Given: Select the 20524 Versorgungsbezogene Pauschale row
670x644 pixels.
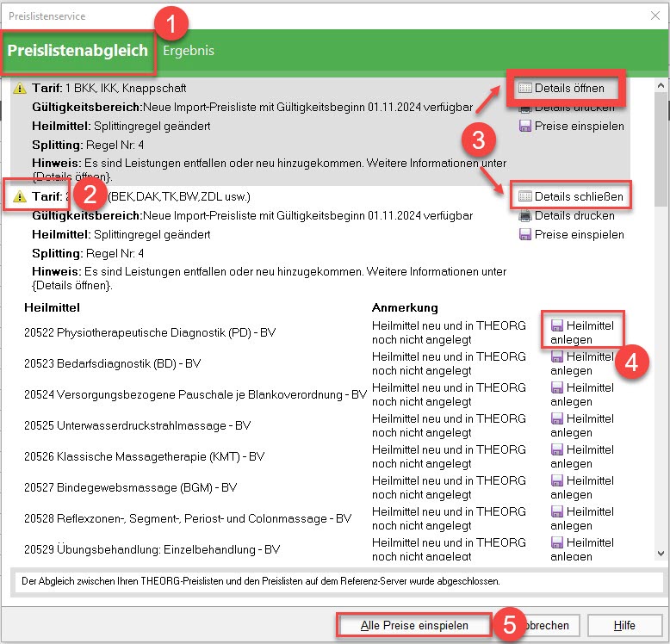Looking at the screenshot, I should (x=187, y=394).
